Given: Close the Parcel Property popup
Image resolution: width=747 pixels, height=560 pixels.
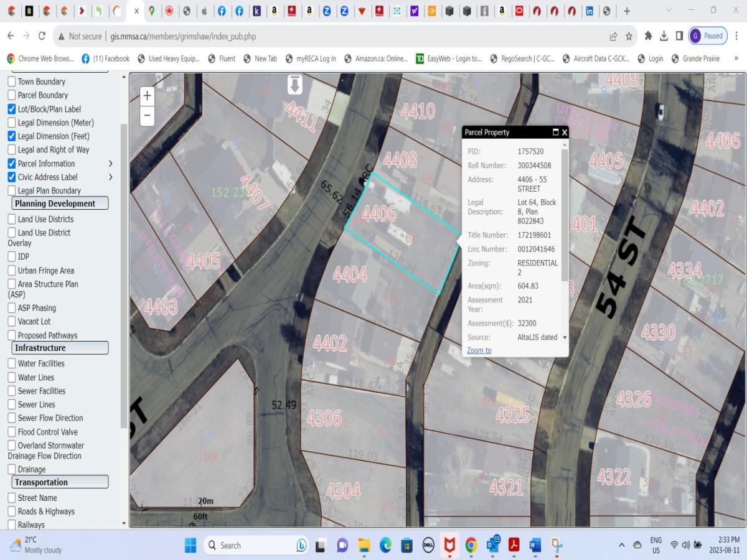Looking at the screenshot, I should coord(565,133).
